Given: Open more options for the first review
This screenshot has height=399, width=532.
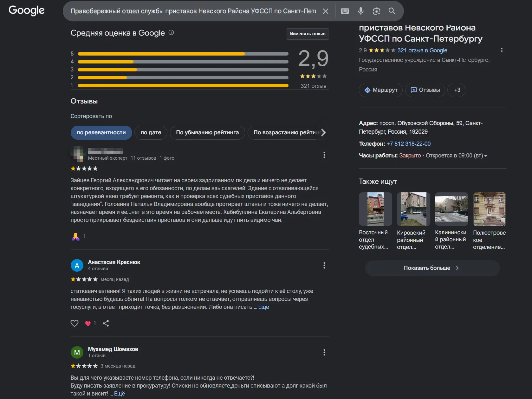Looking at the screenshot, I should click(x=324, y=155).
